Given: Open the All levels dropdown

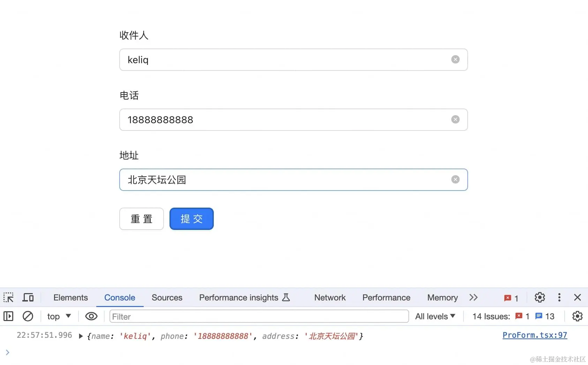Looking at the screenshot, I should point(435,316).
